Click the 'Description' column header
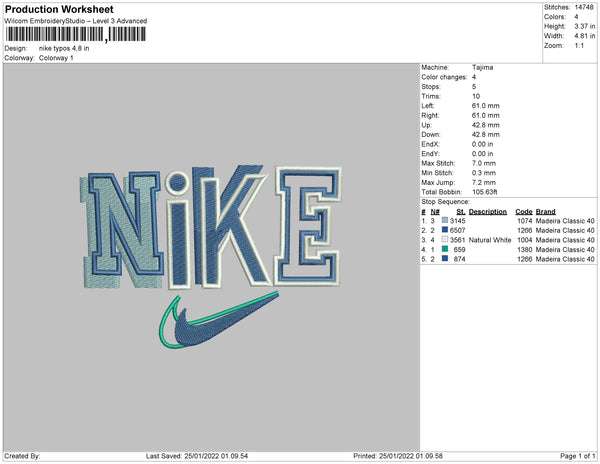600x464 pixels. click(x=488, y=212)
